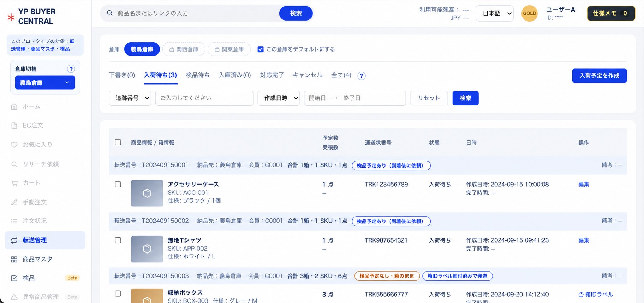Screen dimensions: 644x303
Task: Click the カート shopping cart icon
Action: (x=14, y=183)
